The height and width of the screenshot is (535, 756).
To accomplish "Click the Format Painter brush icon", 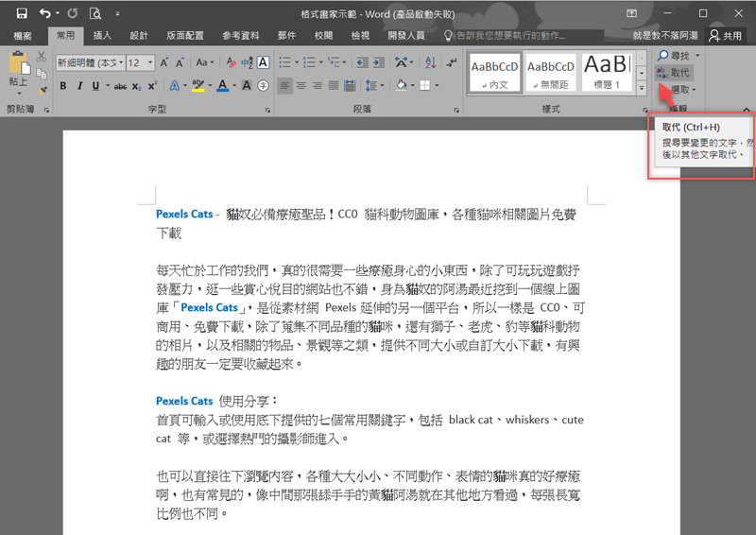I will click(x=42, y=90).
